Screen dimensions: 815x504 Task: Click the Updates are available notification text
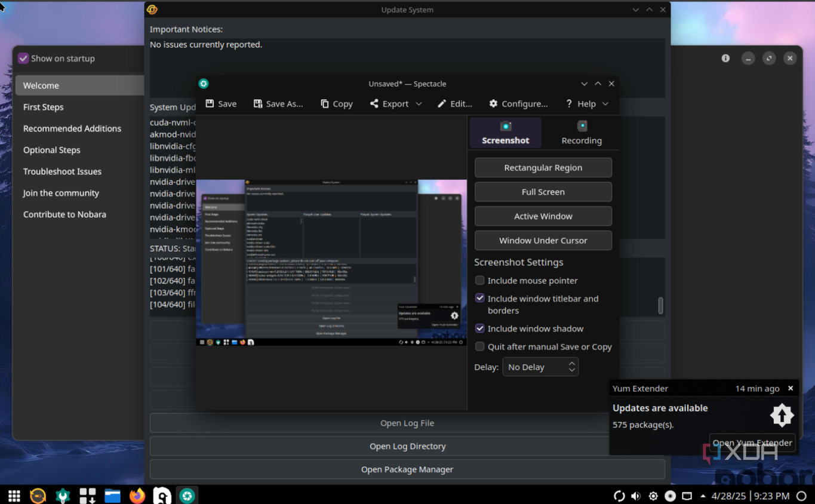pyautogui.click(x=660, y=408)
